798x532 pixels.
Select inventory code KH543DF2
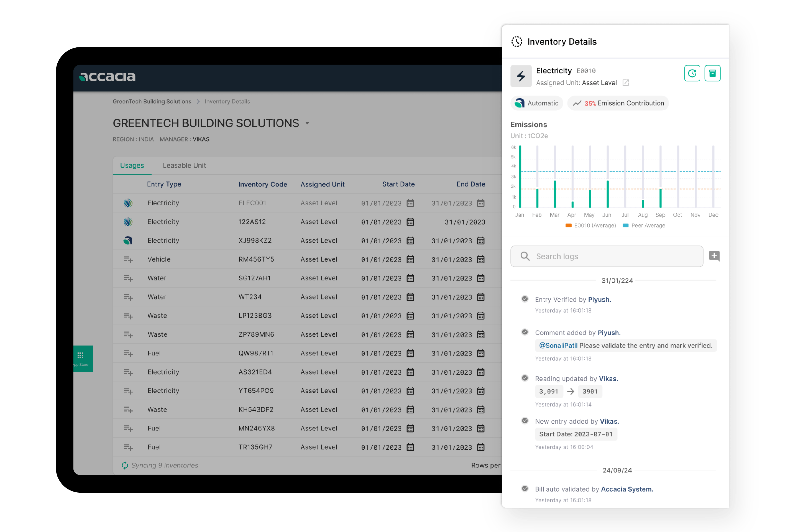click(x=255, y=410)
